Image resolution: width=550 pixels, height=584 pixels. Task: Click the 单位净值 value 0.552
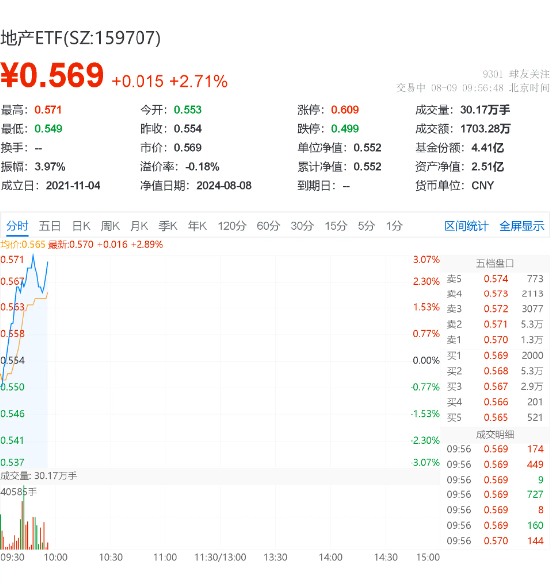(x=368, y=148)
